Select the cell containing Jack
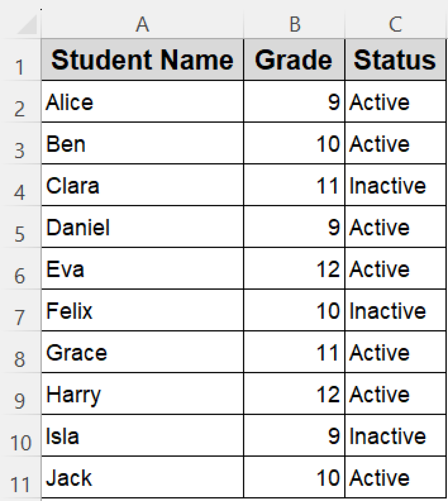The image size is (448, 501). [x=142, y=478]
